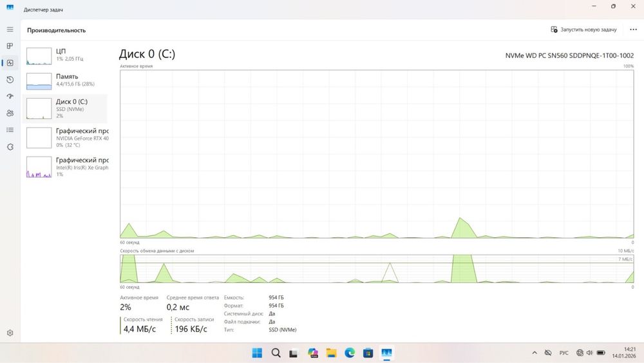Open the App history page icon
The width and height of the screenshot is (644, 363).
(x=10, y=80)
